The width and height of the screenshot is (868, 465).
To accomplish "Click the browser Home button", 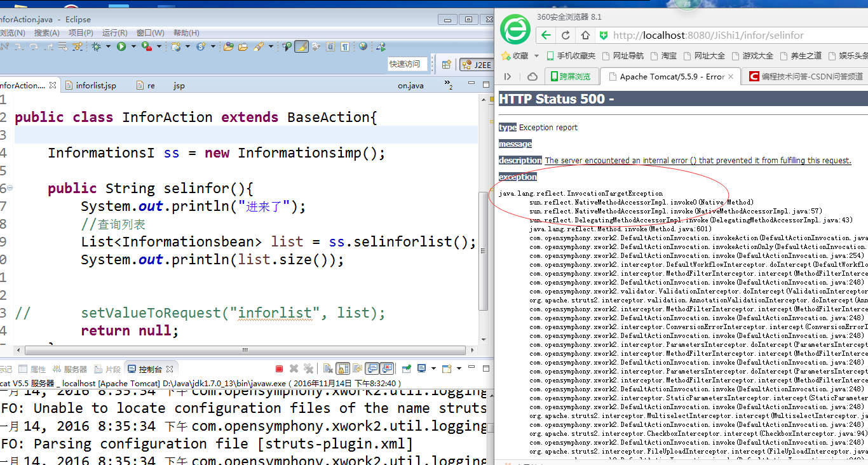I will tap(585, 35).
